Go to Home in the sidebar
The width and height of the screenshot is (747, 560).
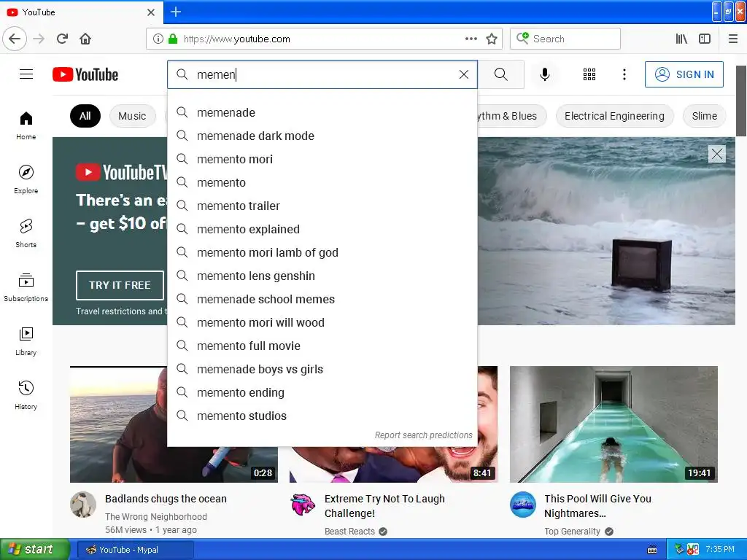tap(26, 125)
